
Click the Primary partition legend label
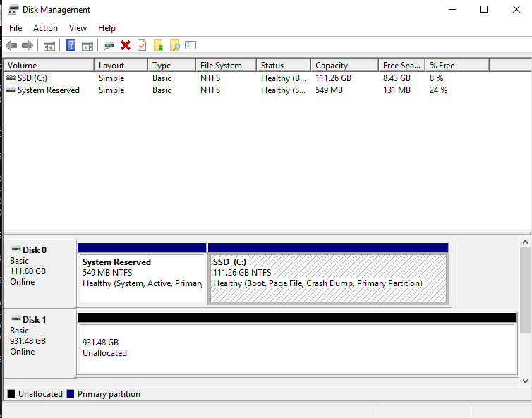click(109, 394)
